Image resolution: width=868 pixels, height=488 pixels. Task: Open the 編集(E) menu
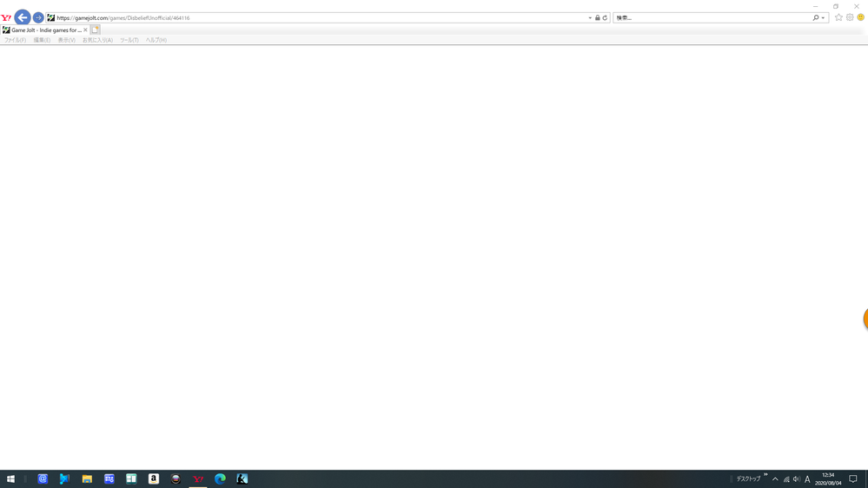[x=42, y=41]
